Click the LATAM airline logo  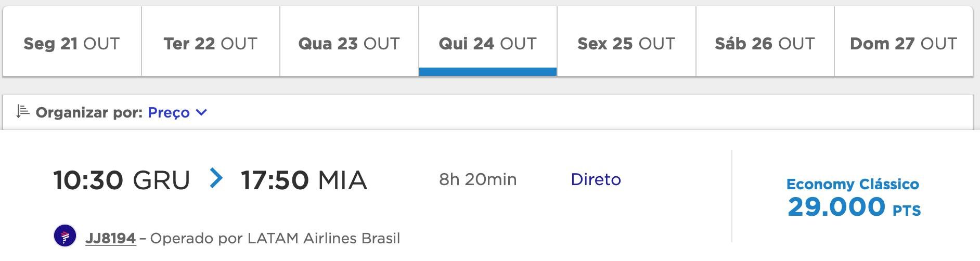pyautogui.click(x=65, y=237)
